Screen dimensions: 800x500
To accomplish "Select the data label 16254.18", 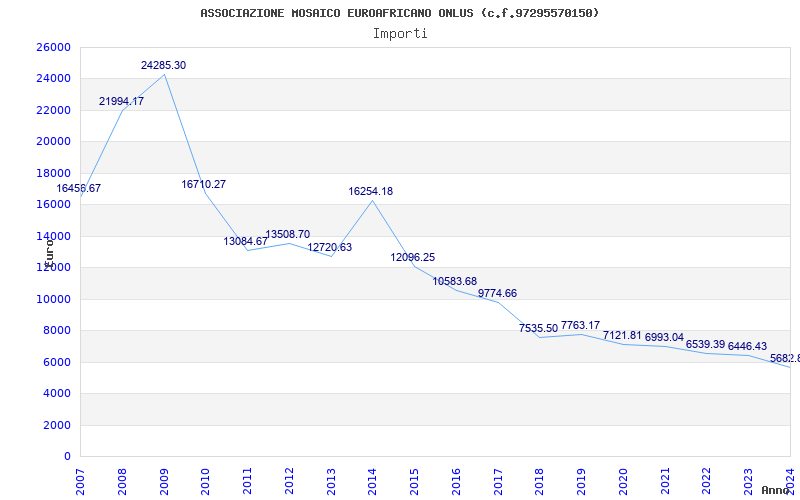I will (370, 191).
